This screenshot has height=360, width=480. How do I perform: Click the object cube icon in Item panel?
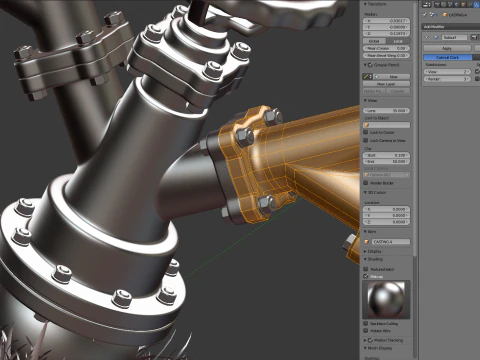pos(367,242)
